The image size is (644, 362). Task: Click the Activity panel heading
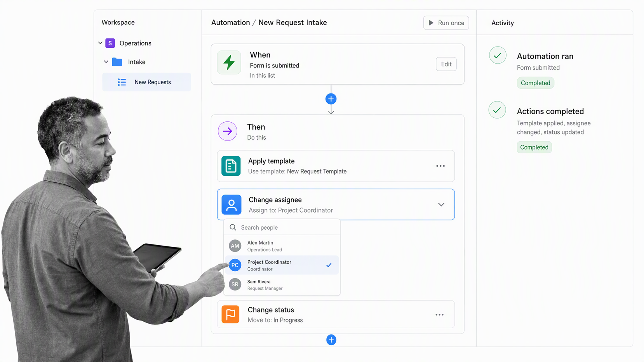tap(503, 23)
